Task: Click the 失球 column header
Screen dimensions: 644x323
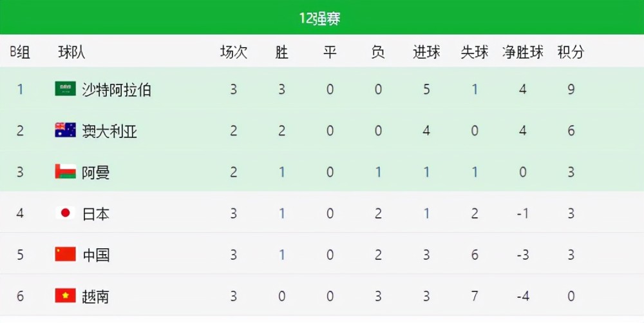Action: [475, 52]
